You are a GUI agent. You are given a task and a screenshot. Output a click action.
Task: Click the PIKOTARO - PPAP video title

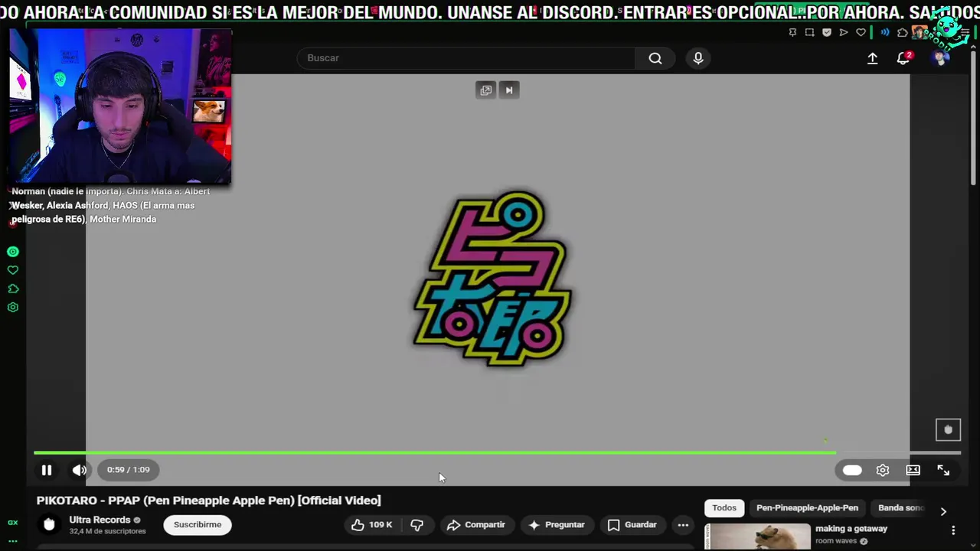pos(208,500)
